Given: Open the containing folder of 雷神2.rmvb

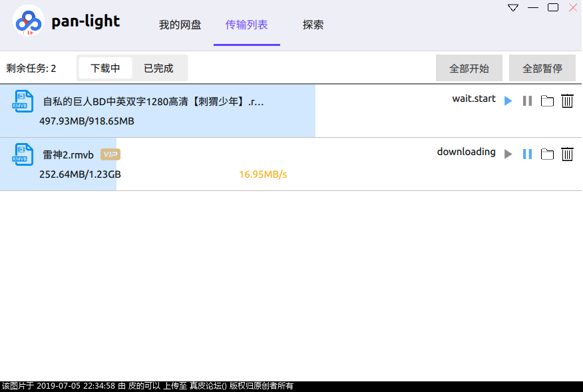Looking at the screenshot, I should [x=547, y=154].
